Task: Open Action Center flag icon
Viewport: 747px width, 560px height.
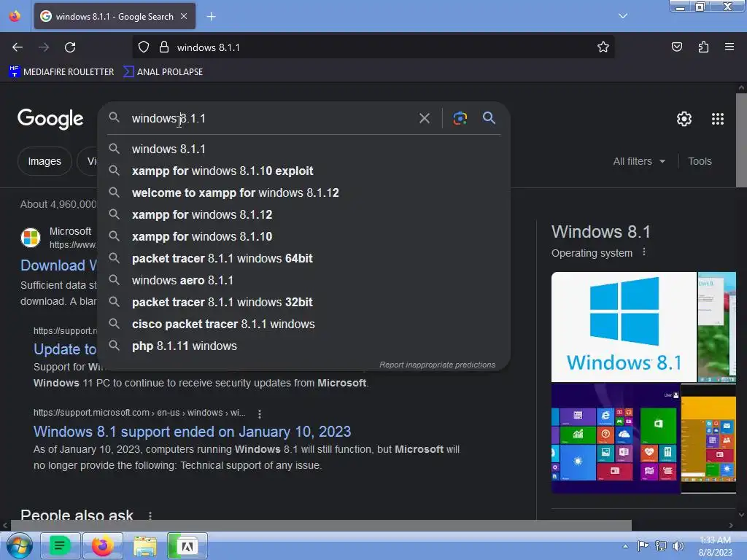Action: coord(643,545)
